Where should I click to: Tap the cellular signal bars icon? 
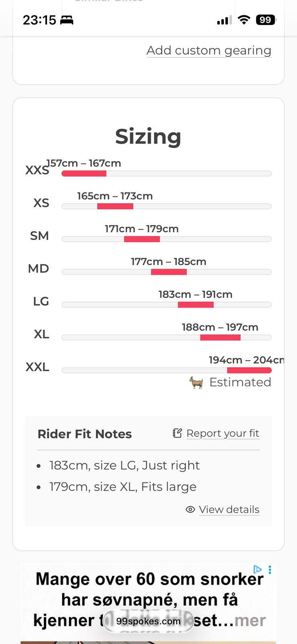[224, 20]
